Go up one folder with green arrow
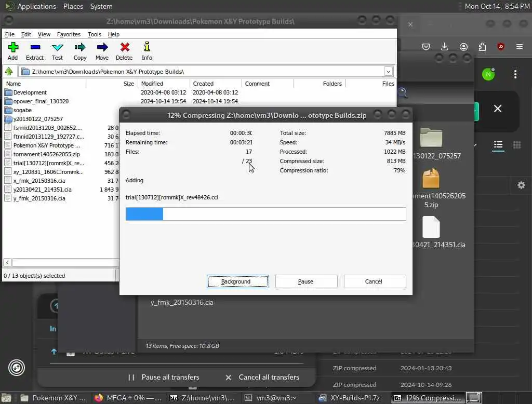This screenshot has height=404, width=532. [9, 71]
